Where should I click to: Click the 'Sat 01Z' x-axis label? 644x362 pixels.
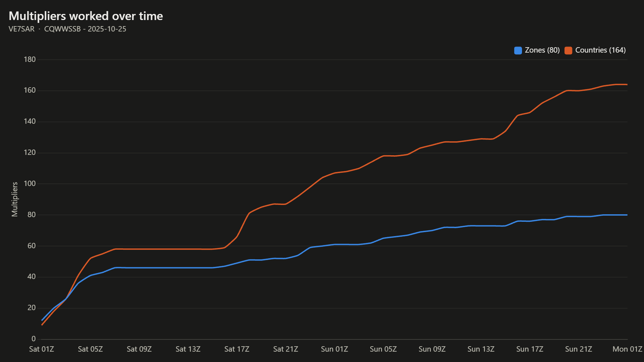[x=42, y=349]
